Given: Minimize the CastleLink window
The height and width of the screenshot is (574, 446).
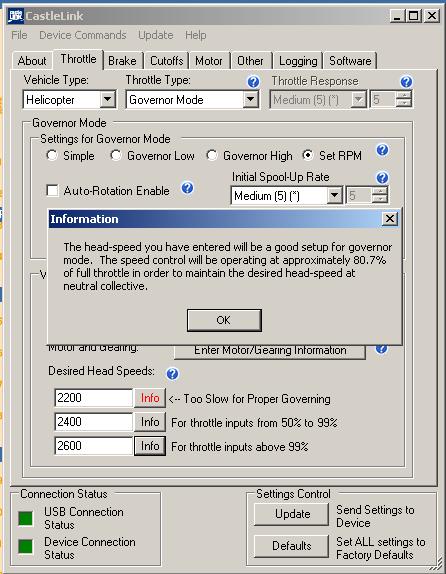Looking at the screenshot, I should (397, 16).
